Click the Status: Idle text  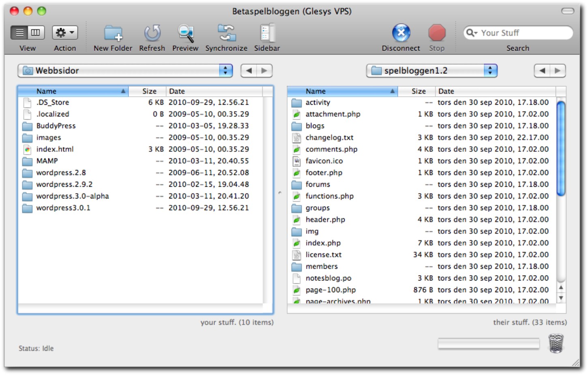(36, 348)
